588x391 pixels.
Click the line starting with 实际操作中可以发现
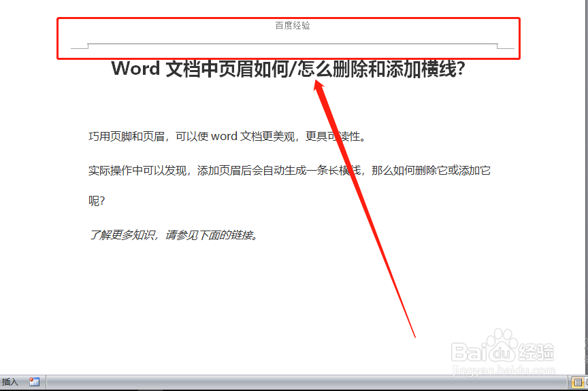289,171
